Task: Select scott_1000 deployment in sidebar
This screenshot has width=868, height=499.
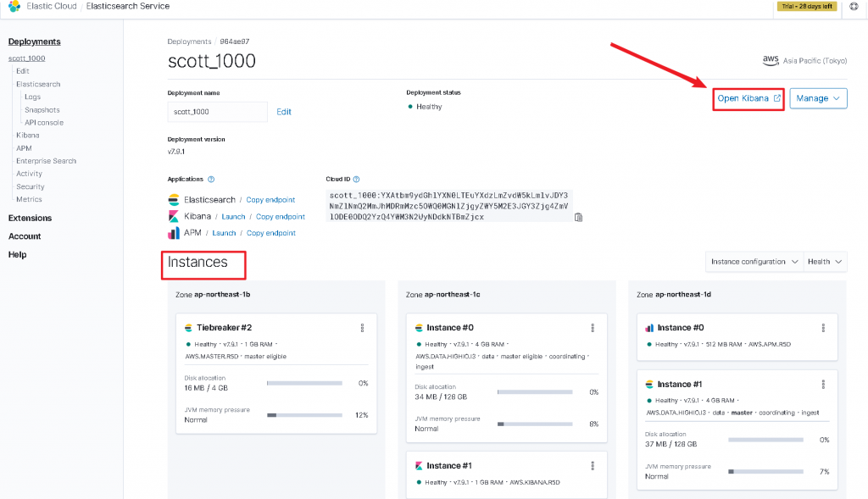Action: [26, 58]
